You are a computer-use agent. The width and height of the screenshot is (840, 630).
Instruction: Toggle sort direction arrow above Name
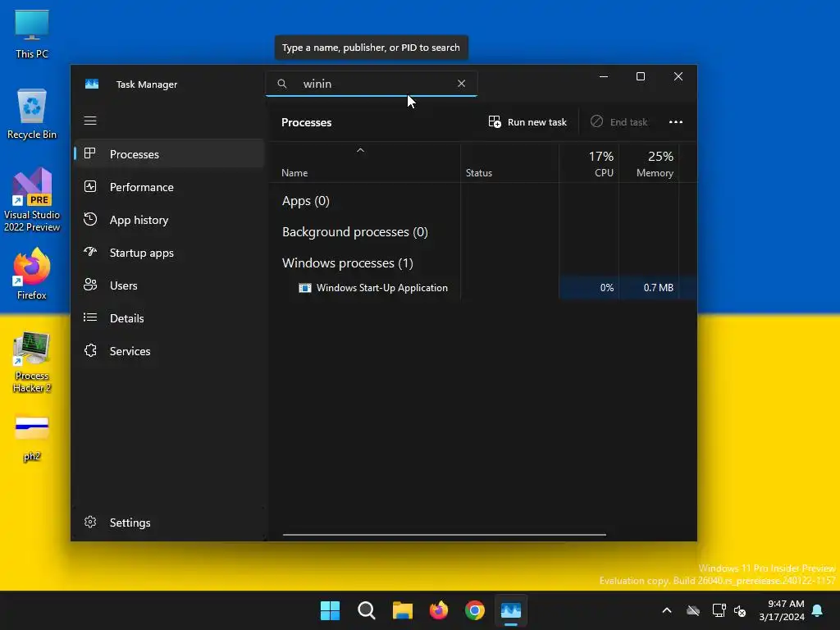[361, 151]
